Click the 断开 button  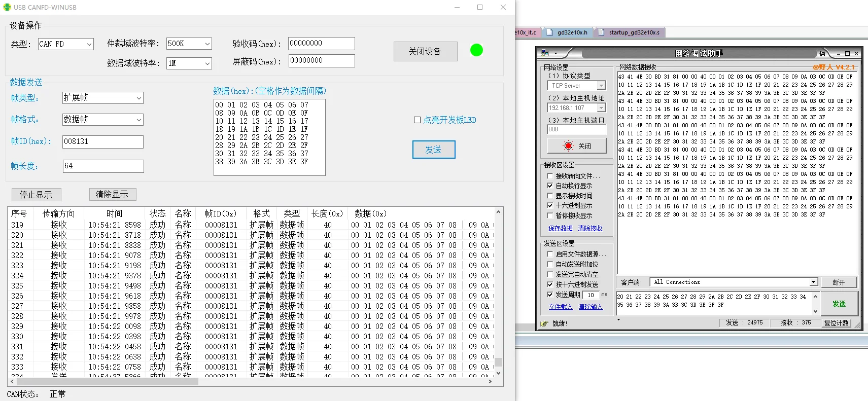click(x=839, y=282)
